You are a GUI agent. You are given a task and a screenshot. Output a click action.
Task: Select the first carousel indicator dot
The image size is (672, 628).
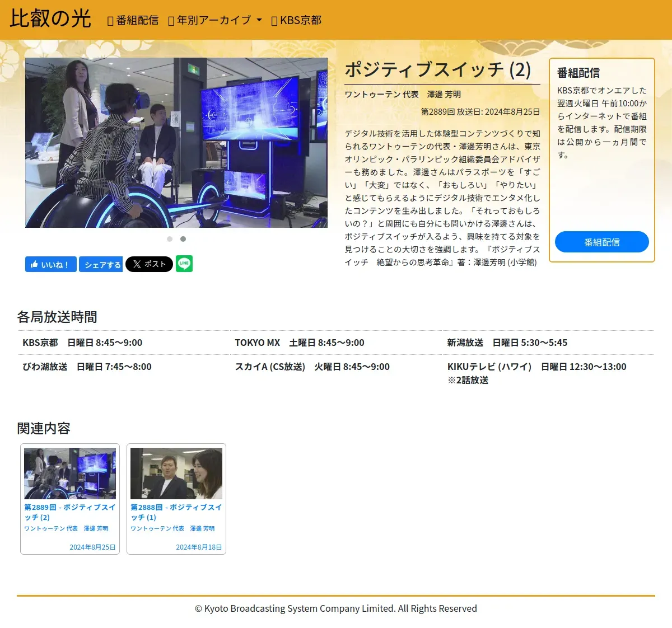point(170,239)
